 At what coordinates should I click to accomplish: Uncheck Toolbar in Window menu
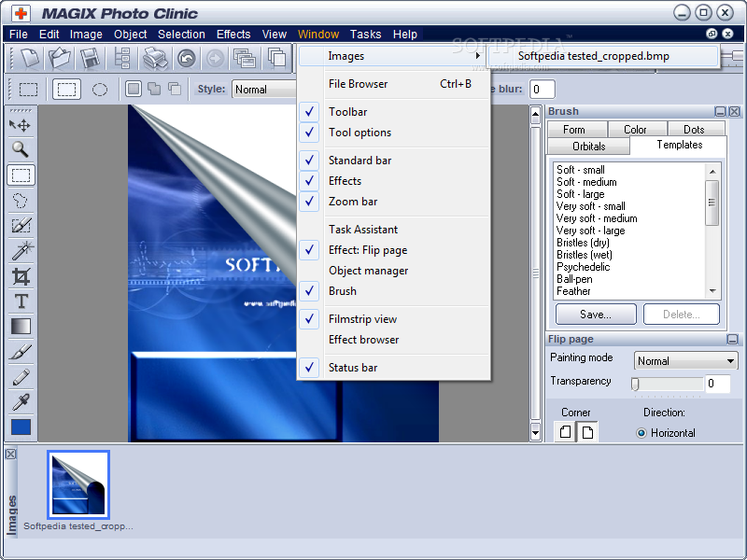coord(393,112)
